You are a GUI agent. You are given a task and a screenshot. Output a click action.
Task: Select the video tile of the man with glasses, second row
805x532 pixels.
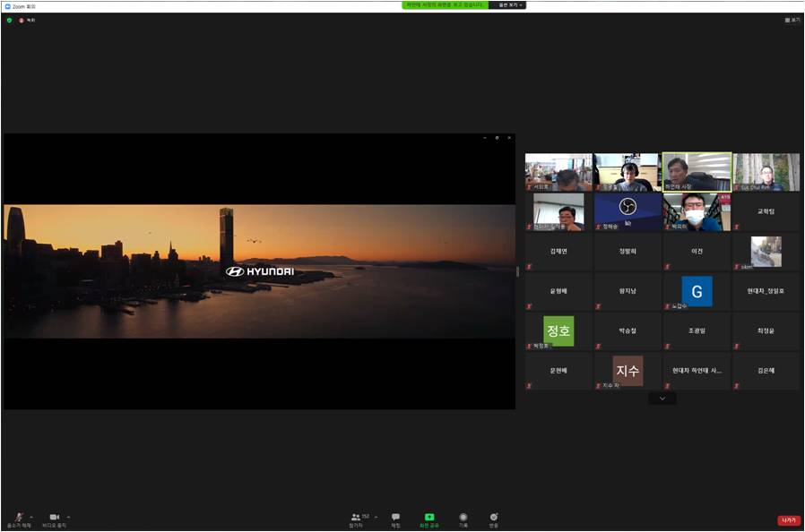[558, 211]
